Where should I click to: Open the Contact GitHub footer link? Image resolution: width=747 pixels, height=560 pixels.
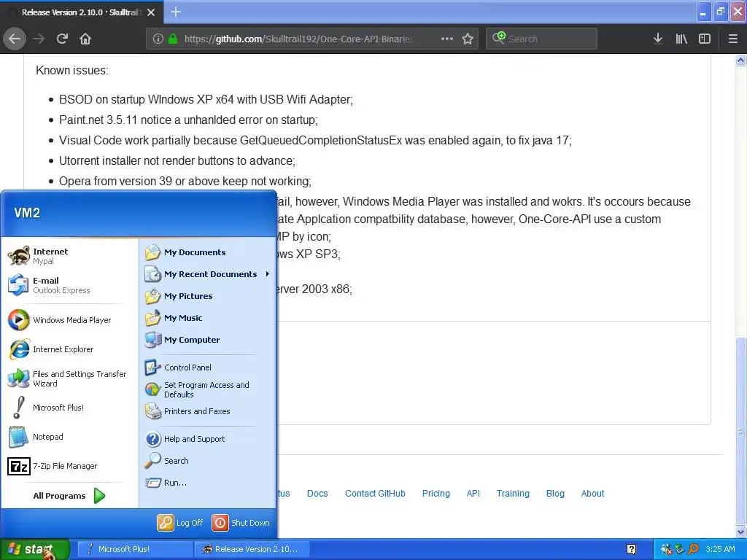pos(375,494)
